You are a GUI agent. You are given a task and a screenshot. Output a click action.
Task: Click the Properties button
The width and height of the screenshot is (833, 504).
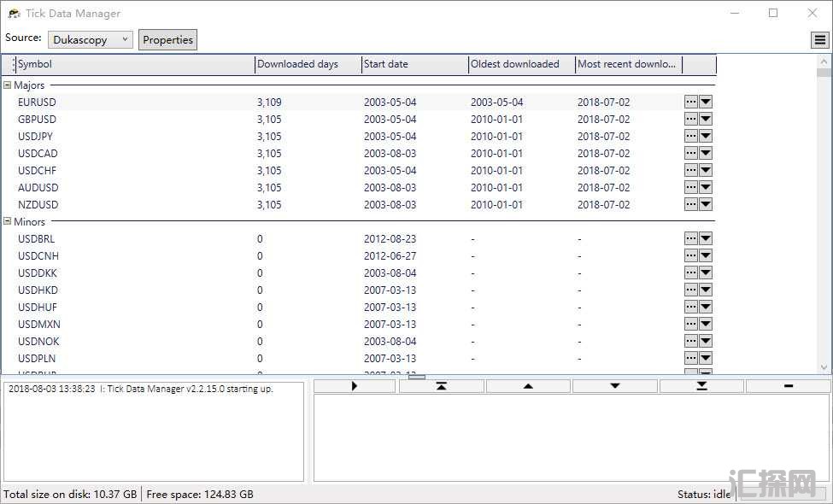click(x=167, y=39)
